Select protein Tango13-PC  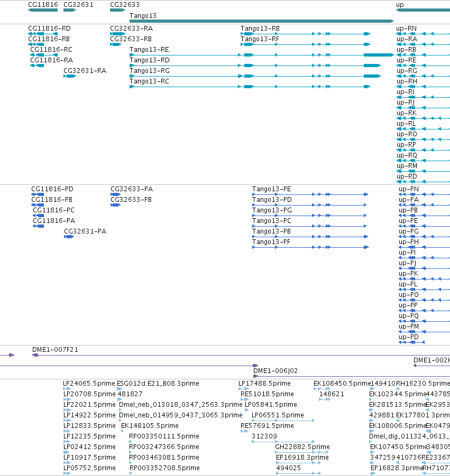tap(271, 221)
